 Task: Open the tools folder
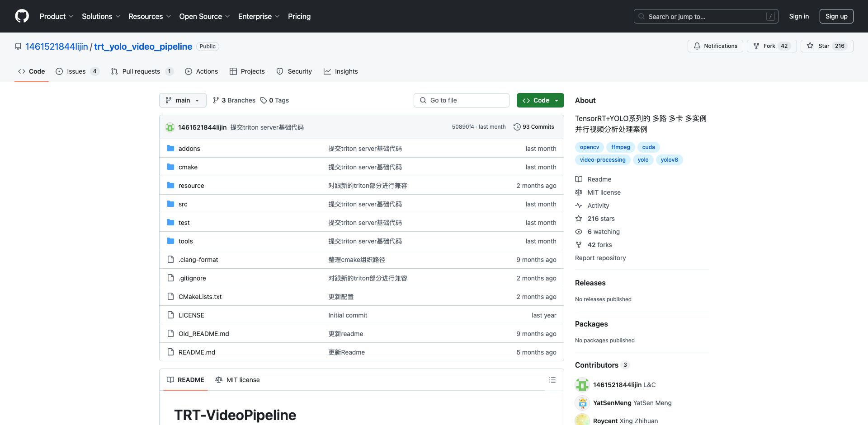click(x=186, y=241)
